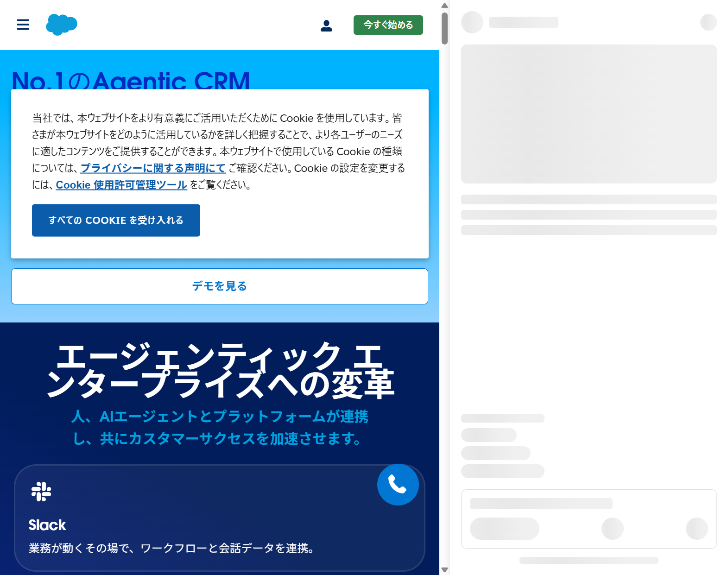
Task: Open the user account login icon
Action: click(326, 25)
